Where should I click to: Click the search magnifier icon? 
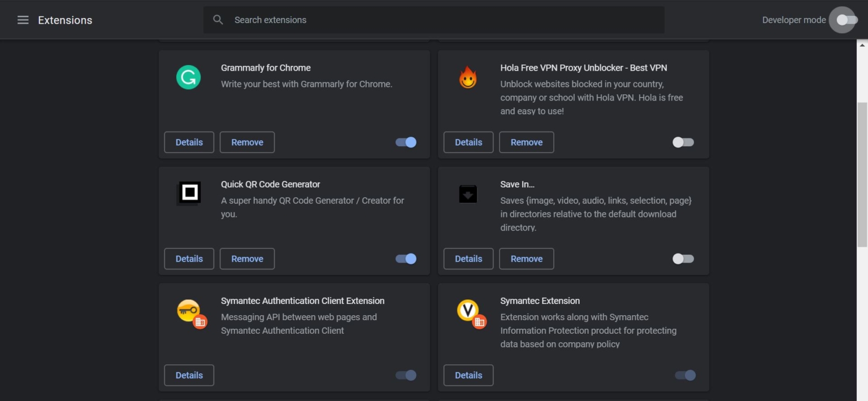coord(218,19)
